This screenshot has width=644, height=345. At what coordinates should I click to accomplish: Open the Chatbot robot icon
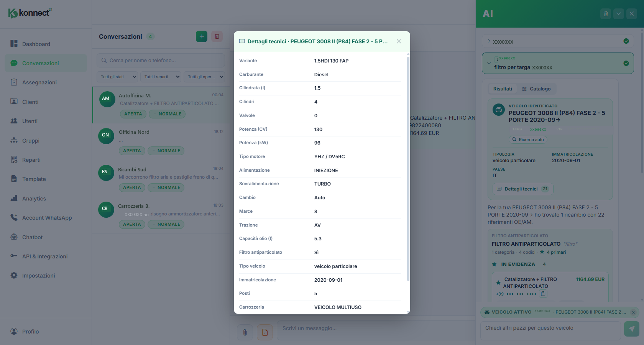14,237
